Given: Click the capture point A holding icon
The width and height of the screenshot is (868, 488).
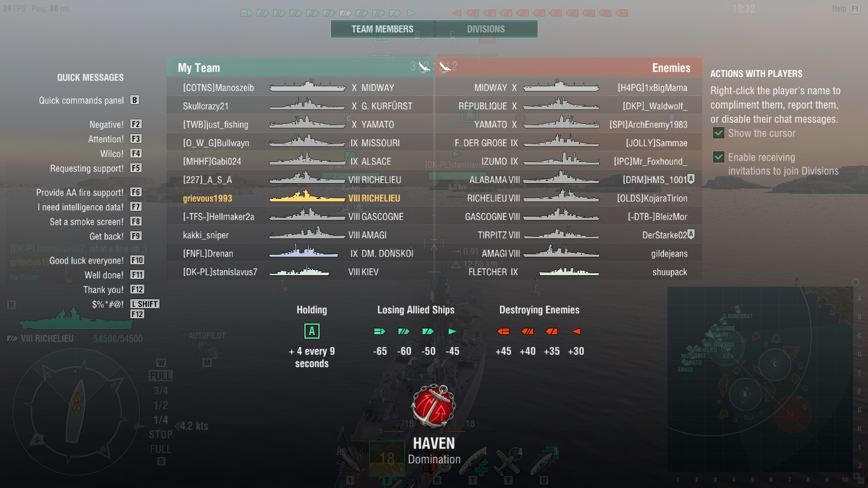Looking at the screenshot, I should [x=311, y=331].
